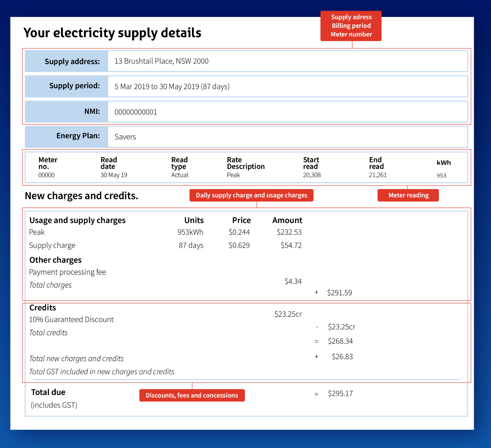Click the 'New charges and credits.' heading
Screen dimensions: 491x448
[82, 196]
